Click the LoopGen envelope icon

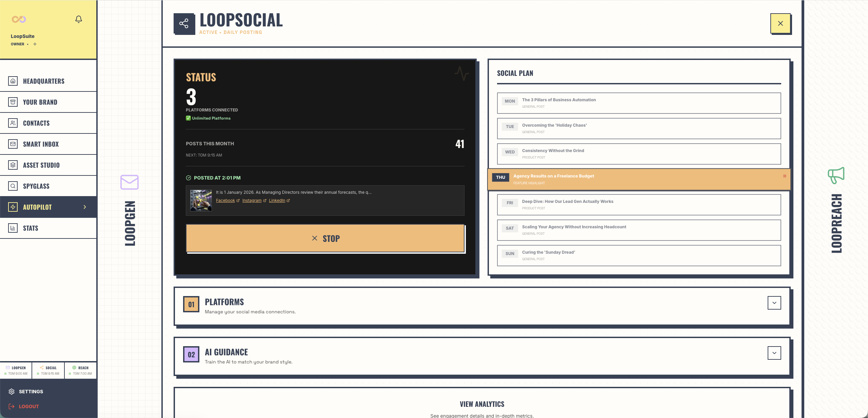130,182
